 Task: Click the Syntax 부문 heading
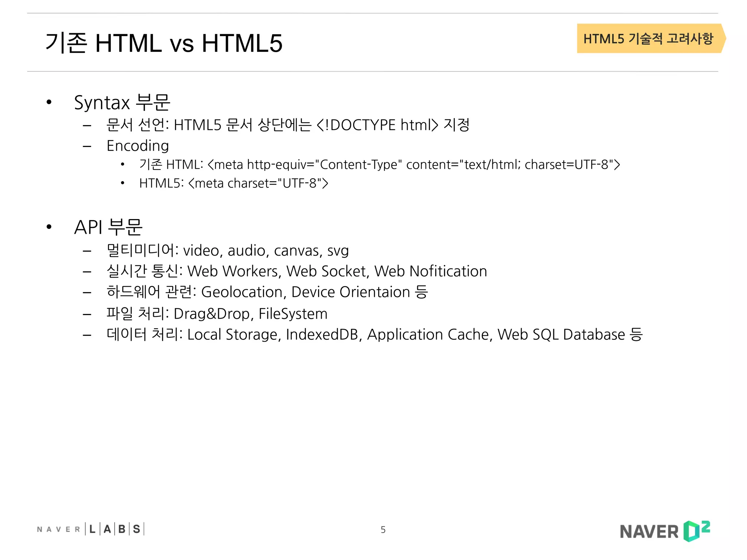(x=122, y=102)
